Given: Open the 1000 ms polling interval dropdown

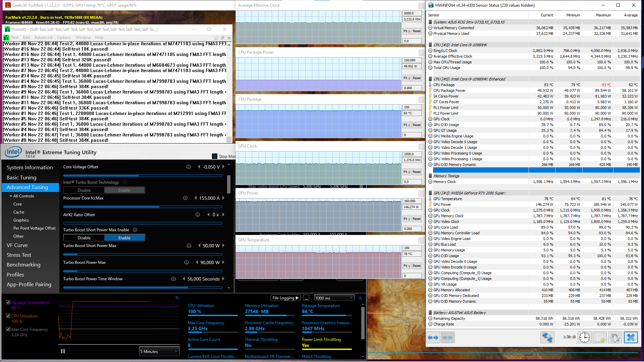Looking at the screenshot, I should point(334,298).
